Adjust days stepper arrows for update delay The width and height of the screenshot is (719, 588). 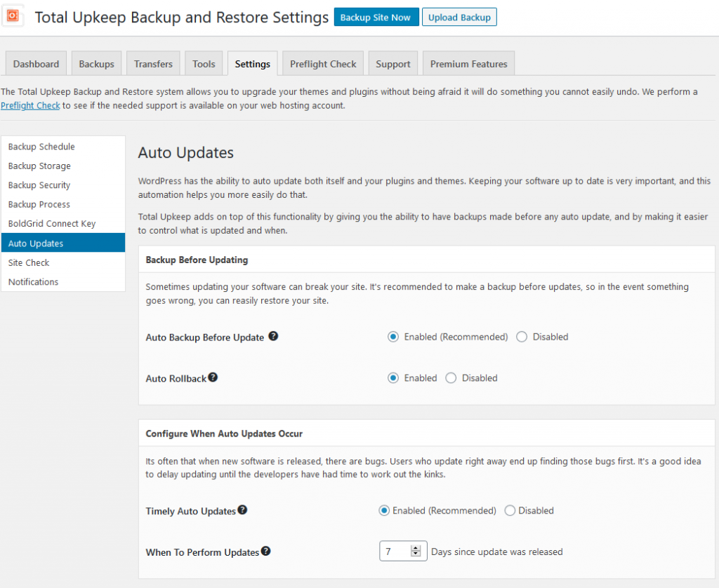click(416, 551)
